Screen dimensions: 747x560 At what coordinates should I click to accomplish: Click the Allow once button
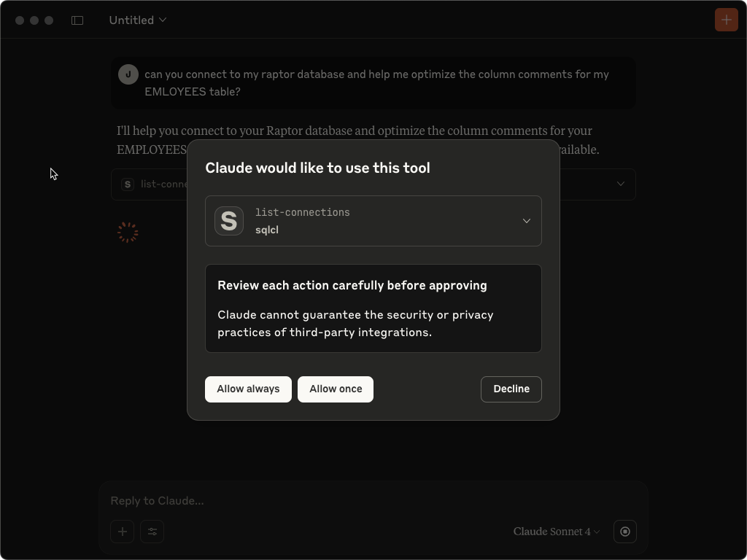coord(336,389)
